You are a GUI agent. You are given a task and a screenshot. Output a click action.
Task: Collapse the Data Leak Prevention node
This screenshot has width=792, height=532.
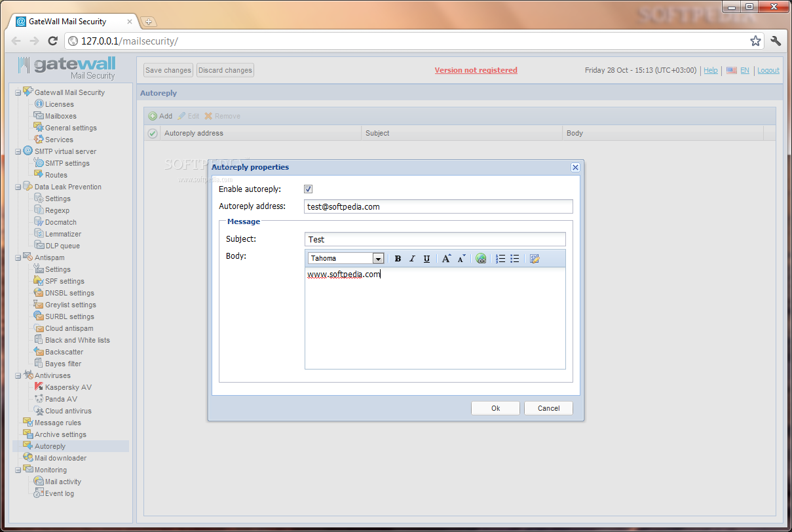pyautogui.click(x=18, y=187)
